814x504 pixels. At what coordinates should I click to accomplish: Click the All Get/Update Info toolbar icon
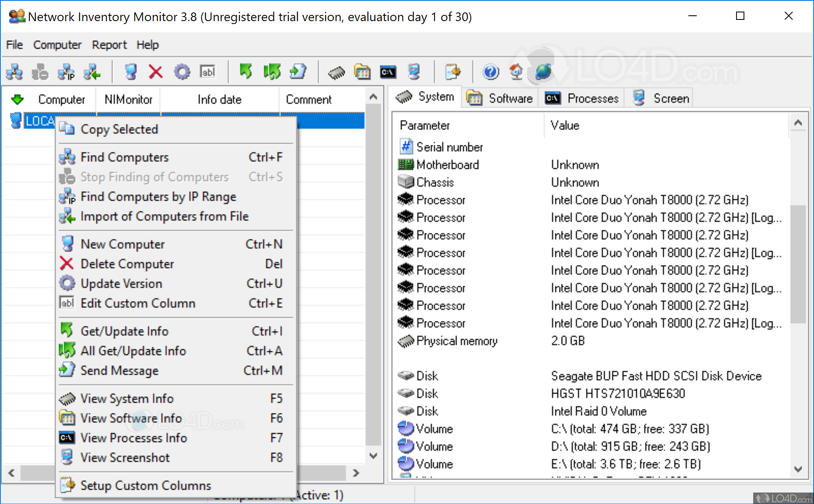click(x=272, y=72)
